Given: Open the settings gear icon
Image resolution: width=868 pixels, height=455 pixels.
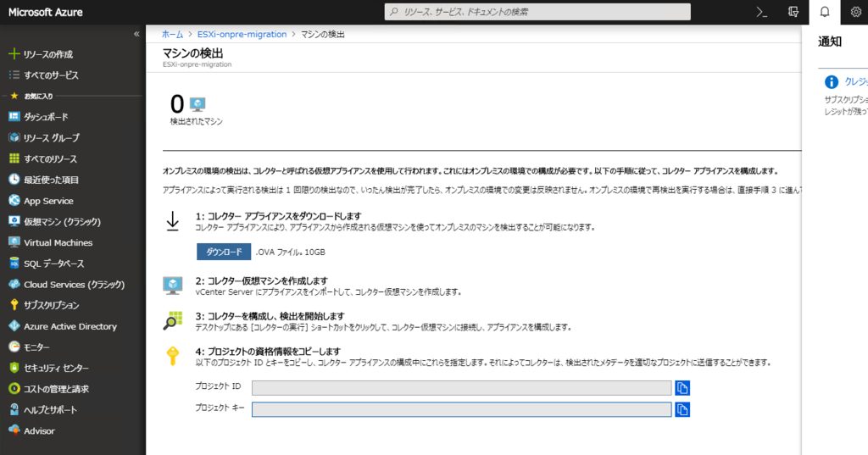Looking at the screenshot, I should [x=856, y=12].
